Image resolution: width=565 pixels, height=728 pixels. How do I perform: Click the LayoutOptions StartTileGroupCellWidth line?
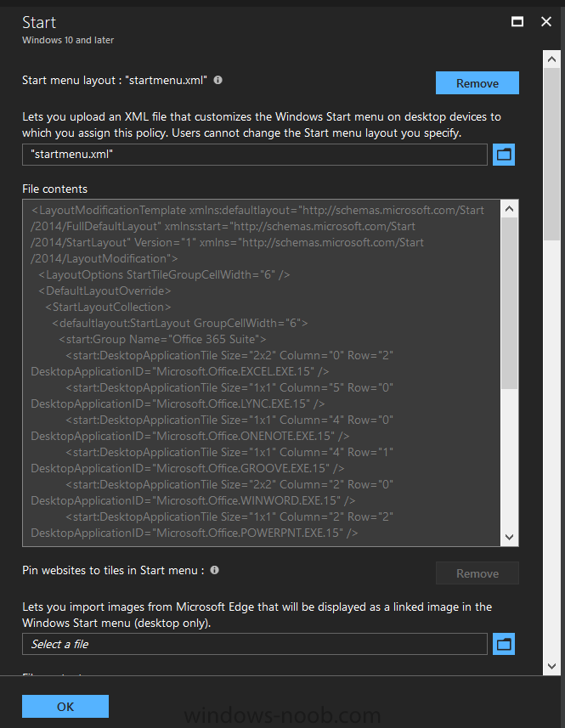(164, 274)
